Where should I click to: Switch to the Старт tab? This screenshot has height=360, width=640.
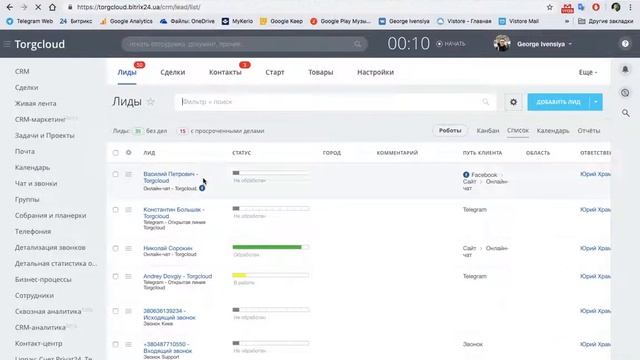tap(275, 72)
